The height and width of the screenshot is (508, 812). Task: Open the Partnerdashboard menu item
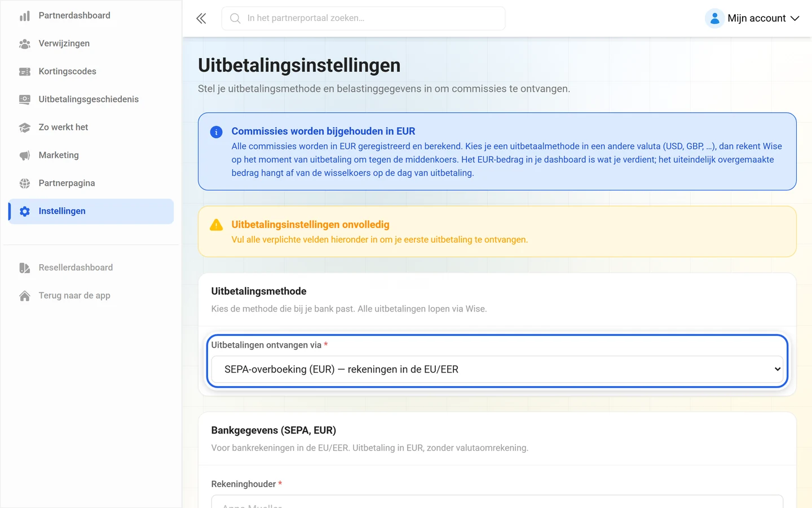[91, 16]
